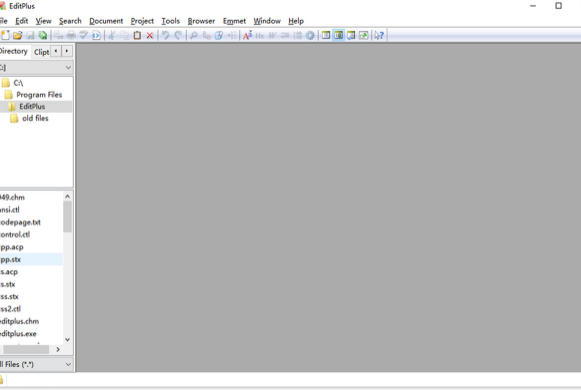Switch to the Cliptext tab
This screenshot has height=390, width=581.
coord(42,52)
